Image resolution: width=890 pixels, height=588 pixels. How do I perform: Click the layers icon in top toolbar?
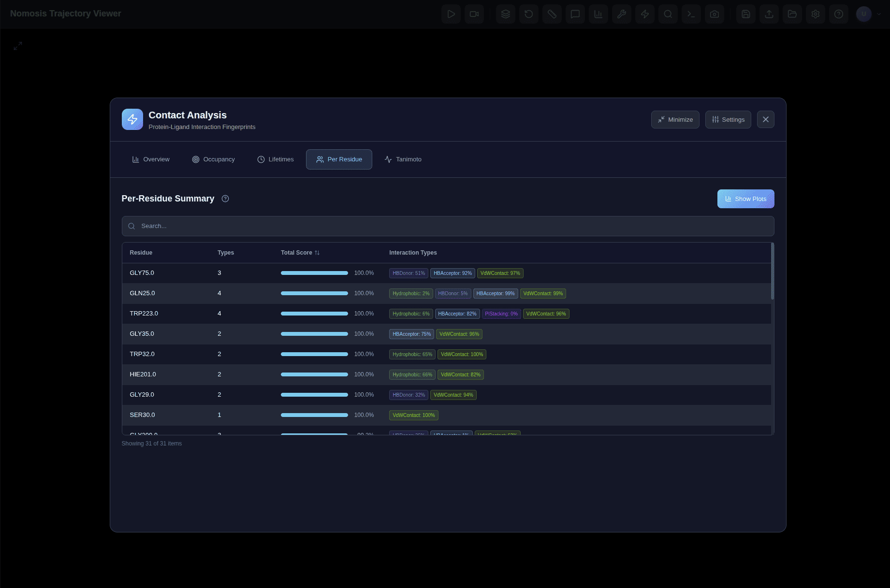[x=505, y=14]
